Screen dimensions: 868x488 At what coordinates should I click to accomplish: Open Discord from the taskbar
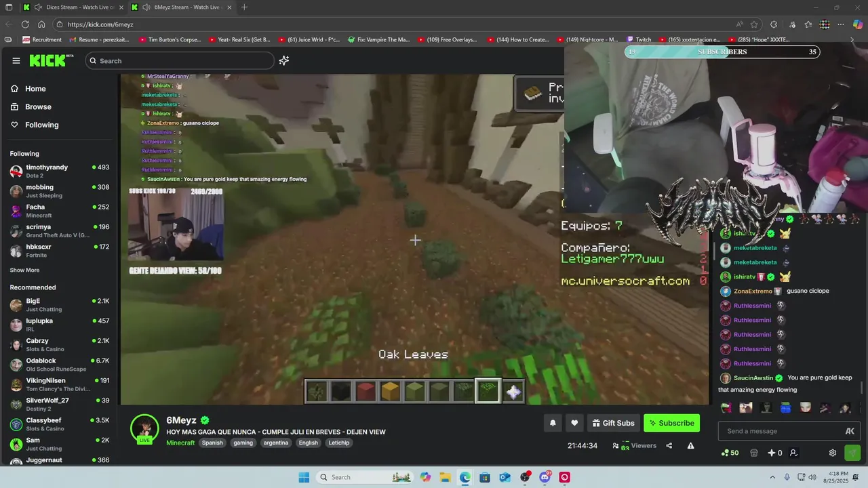pos(545,477)
